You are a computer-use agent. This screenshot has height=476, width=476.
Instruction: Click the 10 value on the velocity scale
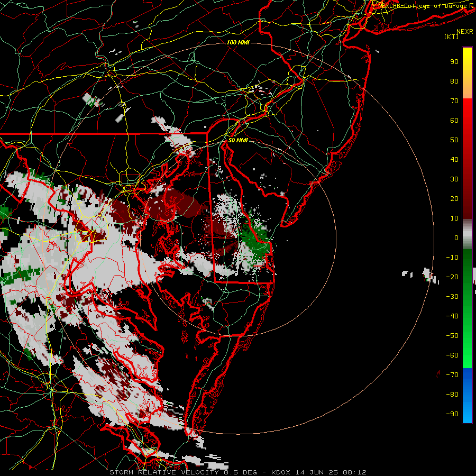(x=454, y=218)
